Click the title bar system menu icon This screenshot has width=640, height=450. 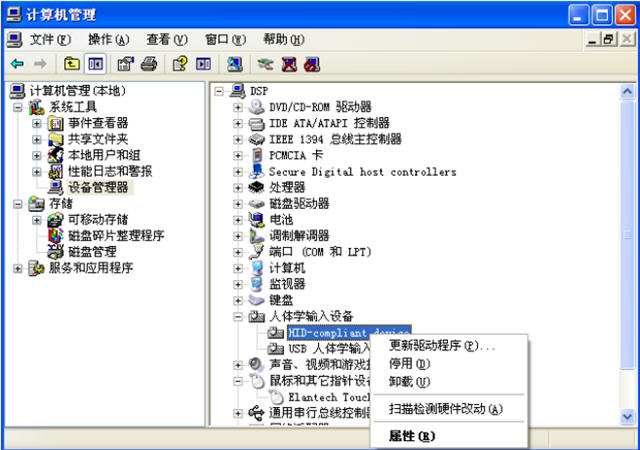(13, 15)
